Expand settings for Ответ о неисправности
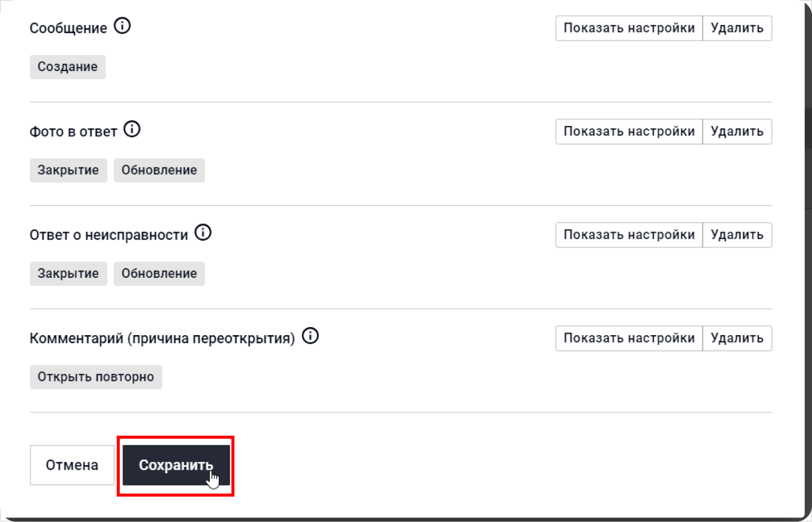This screenshot has height=522, width=812. click(x=629, y=235)
